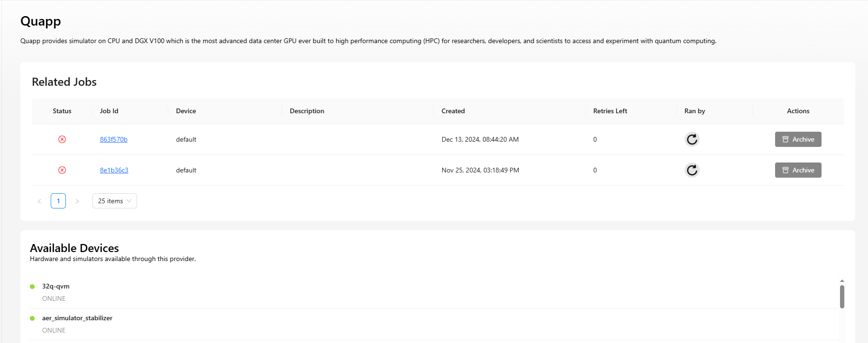Click the green online dot for aer_simulator_stabilizer
Image resolution: width=868 pixels, height=343 pixels.
32,318
